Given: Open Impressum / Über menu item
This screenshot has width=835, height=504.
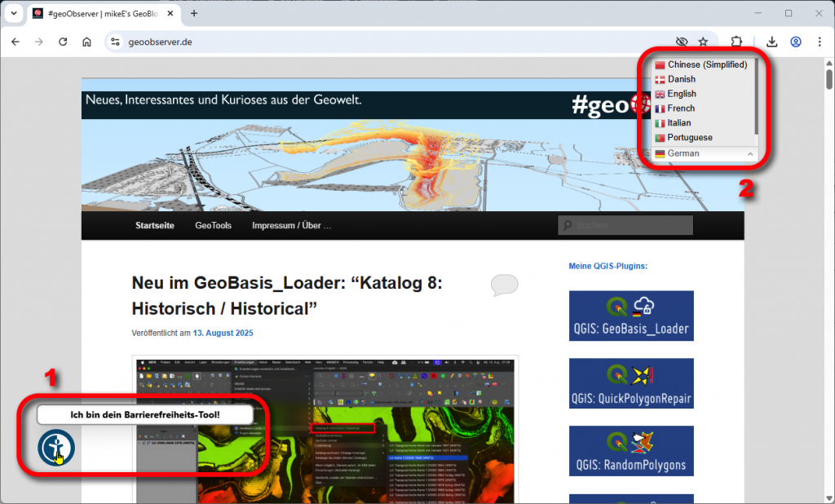Looking at the screenshot, I should click(x=291, y=225).
